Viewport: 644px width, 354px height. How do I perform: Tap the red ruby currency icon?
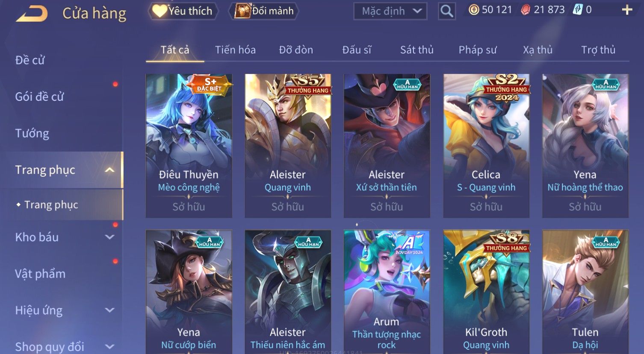(x=526, y=10)
